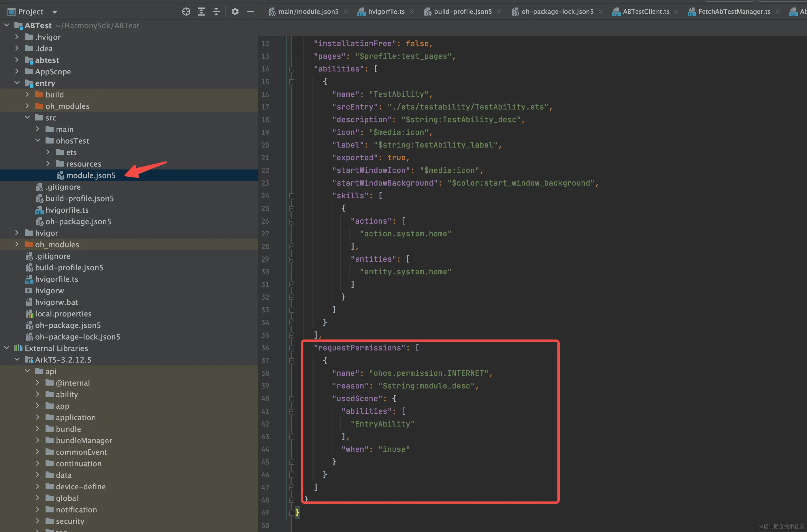Place cursor on "ohos.permission.INTERNET" value
This screenshot has height=532, width=807.
pos(429,373)
